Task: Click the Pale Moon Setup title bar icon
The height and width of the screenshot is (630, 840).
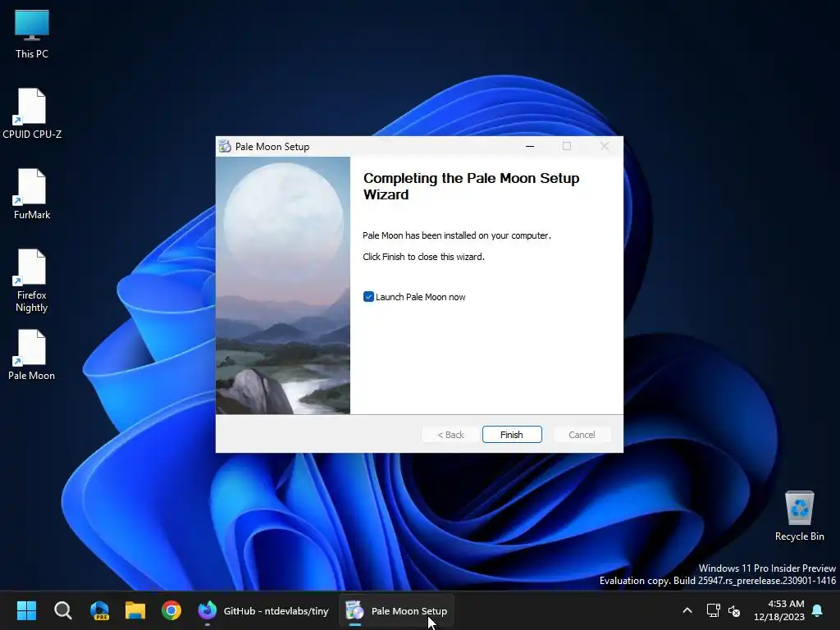Action: pos(225,146)
